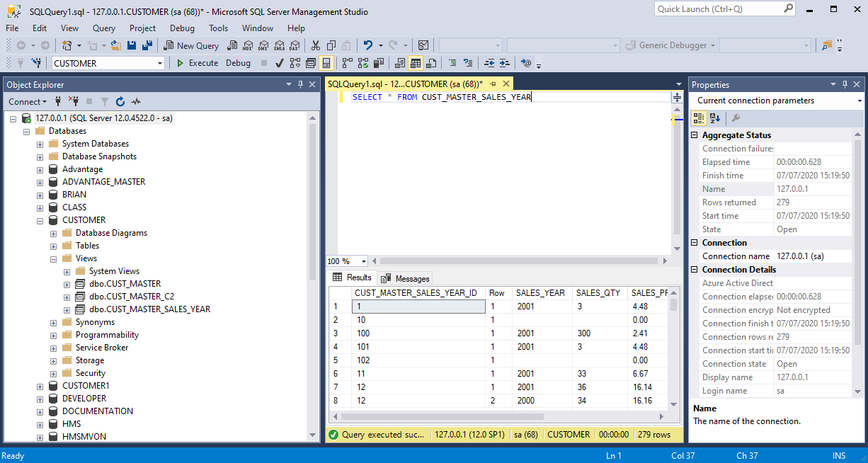
Task: Increase the line indent
Action: coord(504,63)
